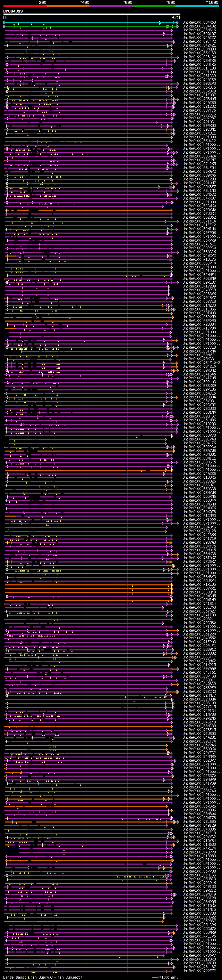Select label UniRef100_B9HIU4
This screenshot has height=980, width=222.
pyautogui.click(x=199, y=229)
